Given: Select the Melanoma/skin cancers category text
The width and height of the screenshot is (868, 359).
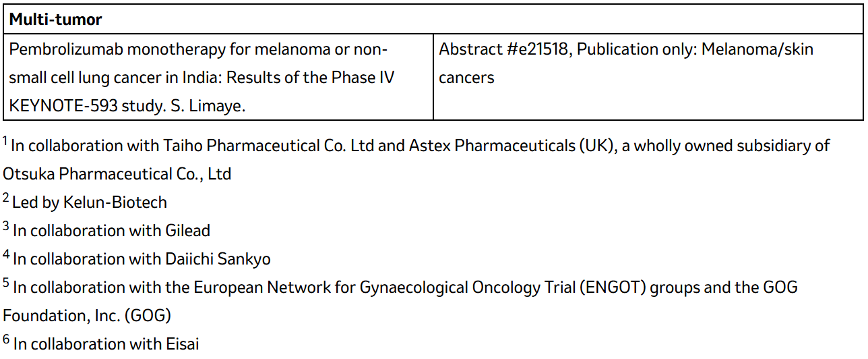Looking at the screenshot, I should click(x=626, y=63).
